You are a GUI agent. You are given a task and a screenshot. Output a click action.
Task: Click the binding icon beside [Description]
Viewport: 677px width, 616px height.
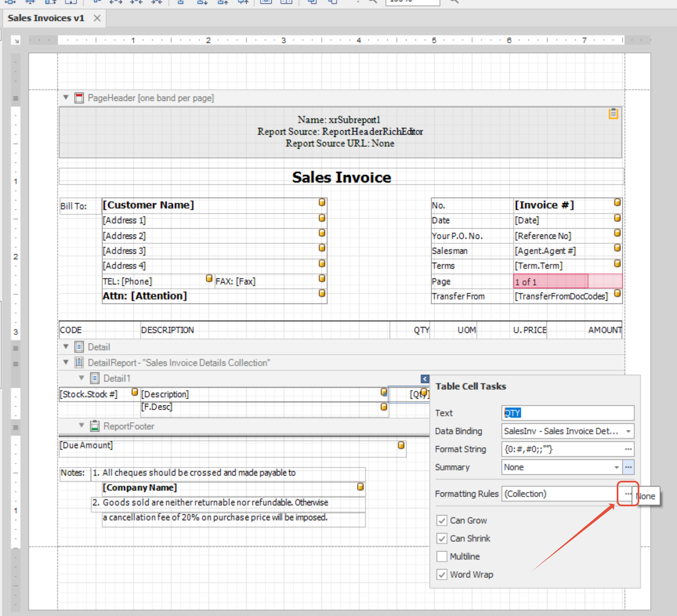(x=384, y=392)
